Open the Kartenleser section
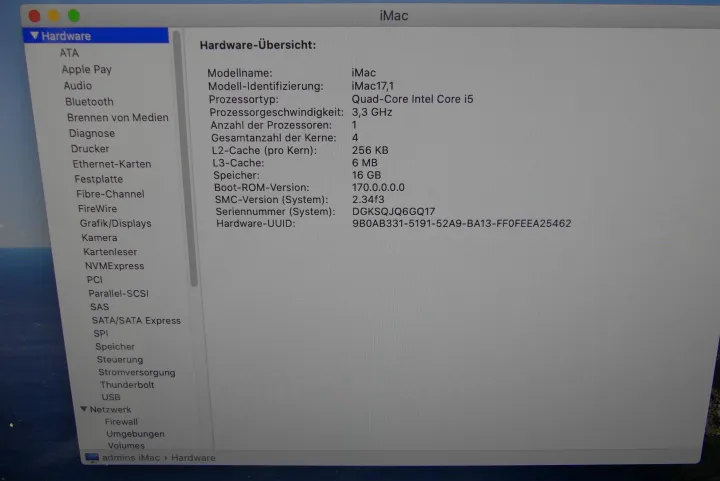720x481 pixels. (110, 252)
